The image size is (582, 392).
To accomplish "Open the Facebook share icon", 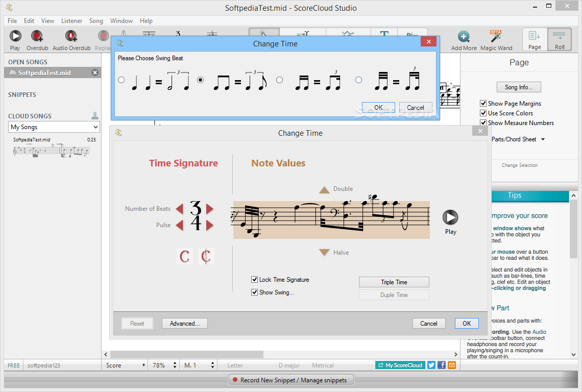I will [441, 365].
